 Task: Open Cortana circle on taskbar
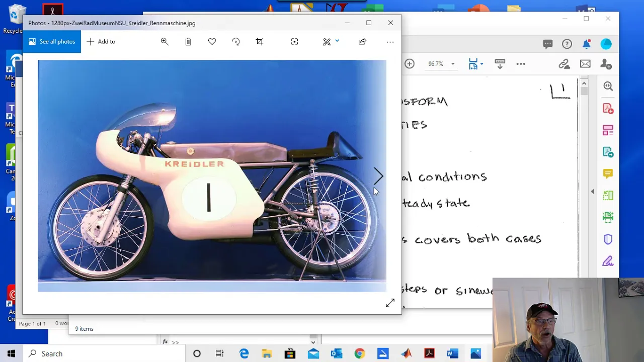(197, 353)
